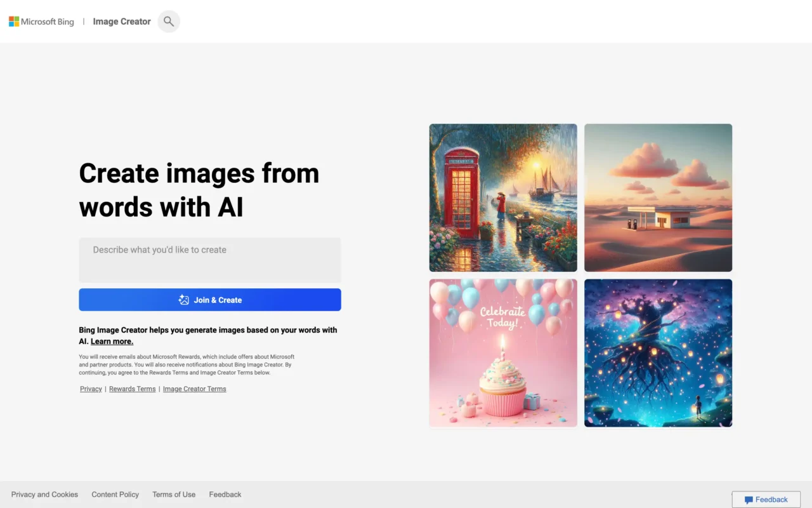Open the Rewards Terms link
812x508 pixels.
point(132,389)
